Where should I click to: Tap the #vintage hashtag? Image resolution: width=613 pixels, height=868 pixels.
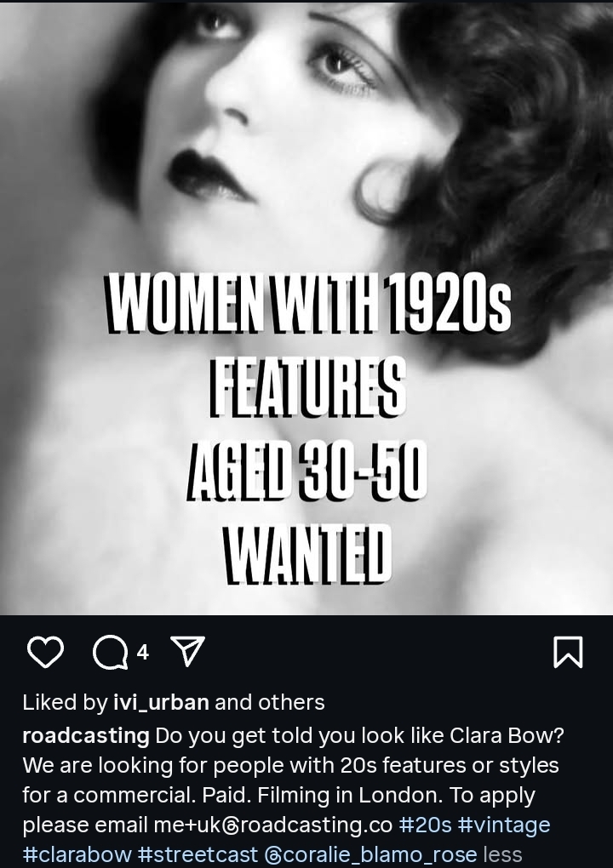[x=505, y=825]
